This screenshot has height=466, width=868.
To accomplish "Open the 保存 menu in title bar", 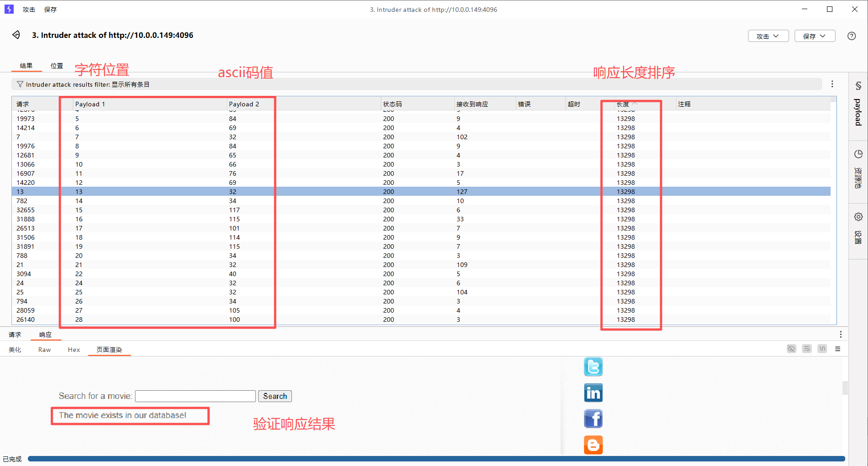I will [50, 10].
